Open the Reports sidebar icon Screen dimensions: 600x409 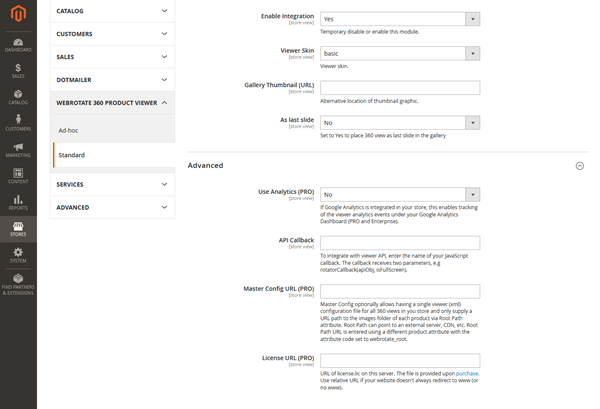[18, 204]
